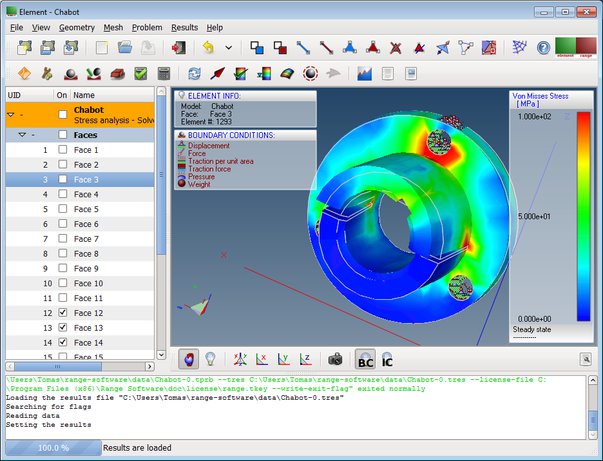Click the Y axis view icon
Screen dimensions: 603x461
point(284,359)
